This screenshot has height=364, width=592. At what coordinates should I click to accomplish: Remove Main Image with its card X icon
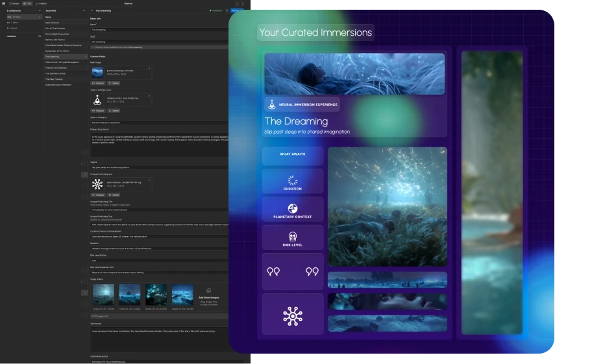(149, 69)
